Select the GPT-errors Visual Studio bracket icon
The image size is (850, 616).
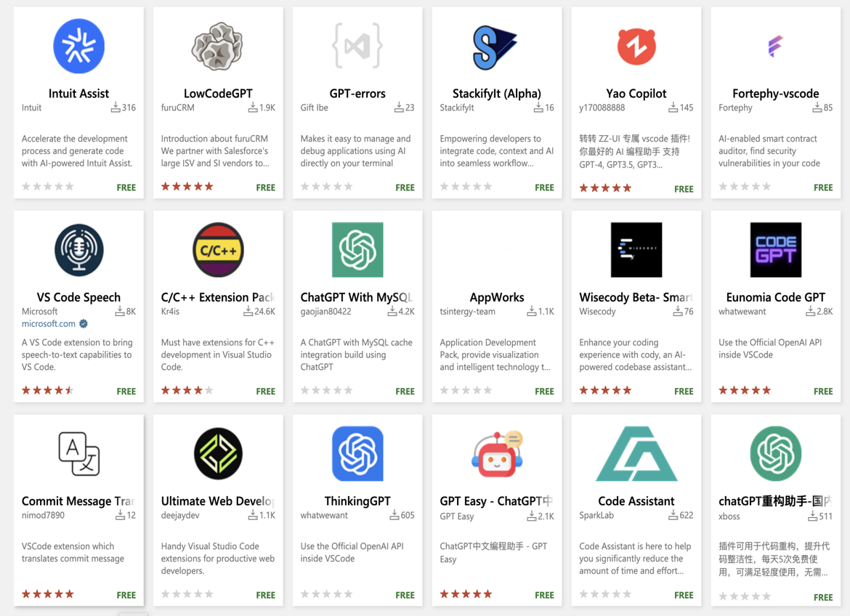[357, 46]
